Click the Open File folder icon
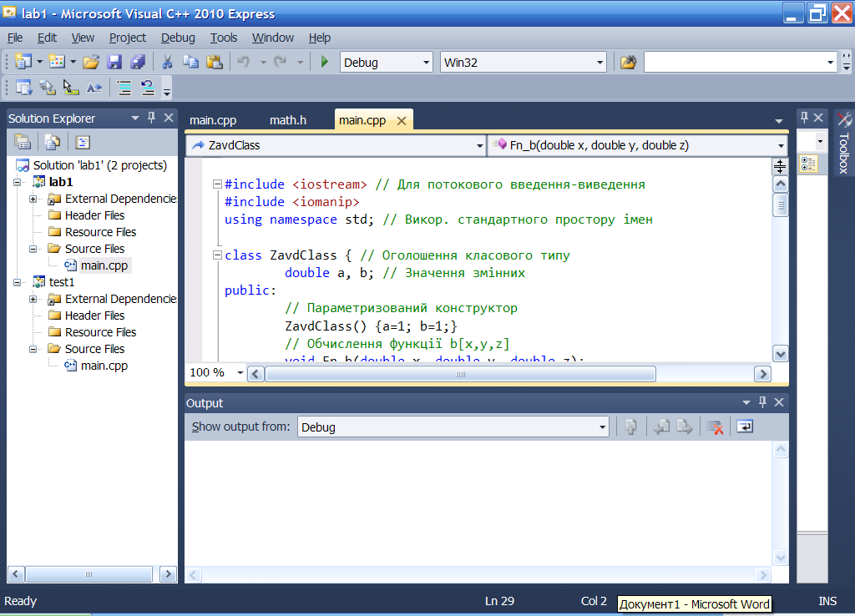This screenshot has width=855, height=616. click(x=91, y=62)
